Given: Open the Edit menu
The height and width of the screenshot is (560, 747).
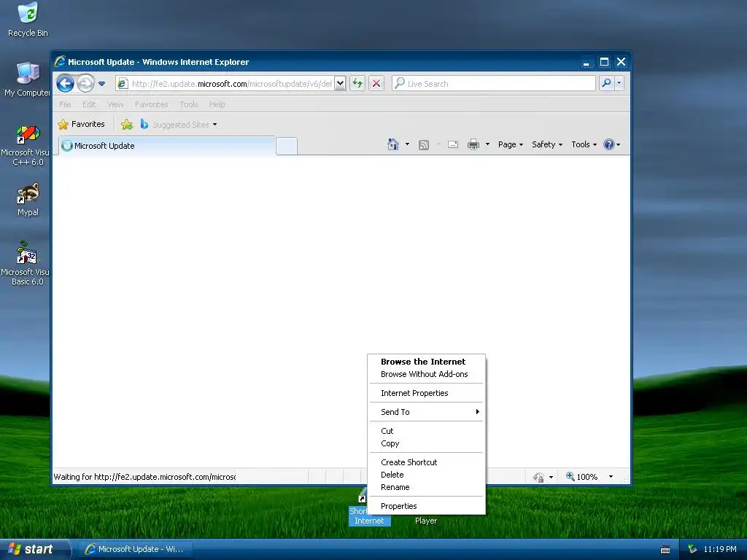Looking at the screenshot, I should coord(89,104).
